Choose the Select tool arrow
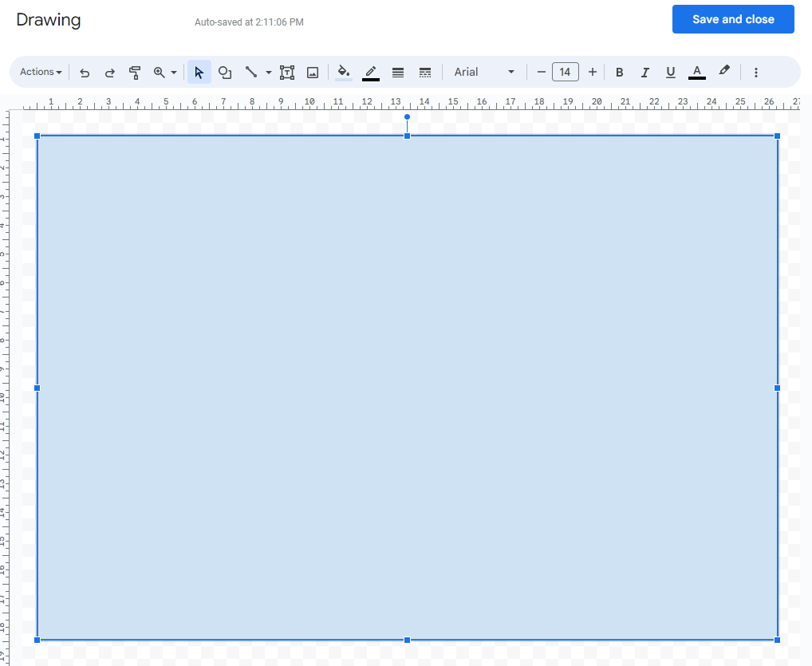 (x=199, y=72)
